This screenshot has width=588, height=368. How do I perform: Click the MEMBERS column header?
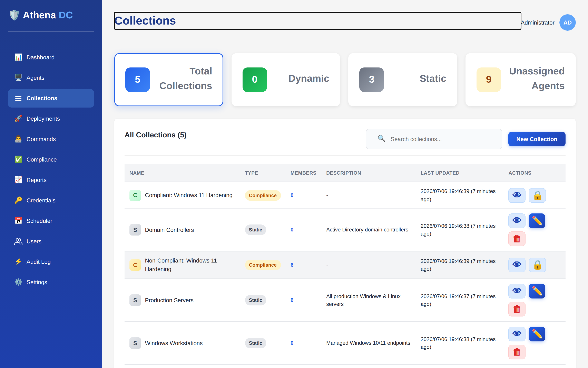pyautogui.click(x=303, y=173)
